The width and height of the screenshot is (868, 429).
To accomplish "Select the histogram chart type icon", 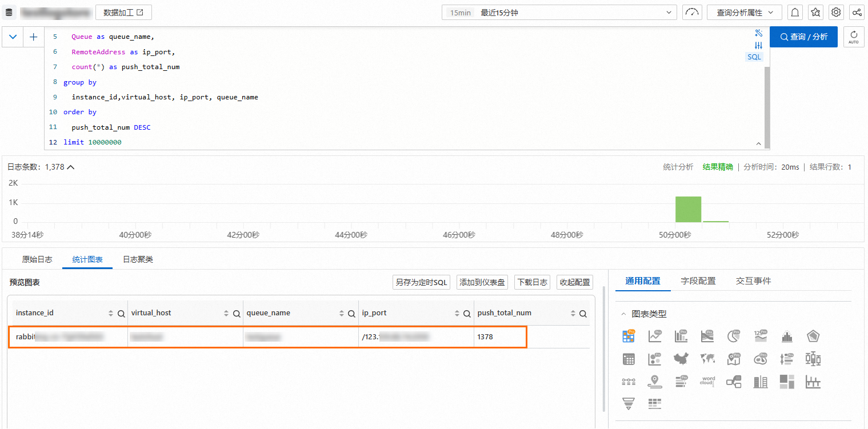I will pyautogui.click(x=787, y=336).
